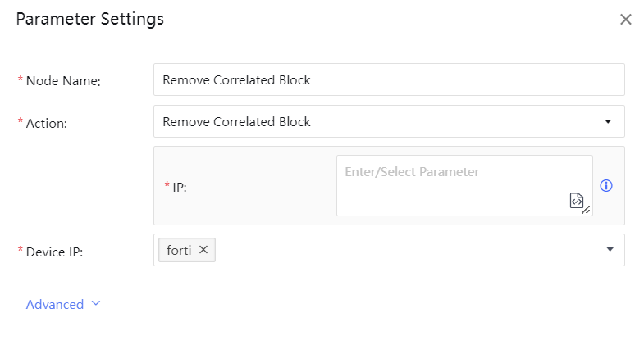
Task: Click the blue info icon beside IP
Action: tap(606, 186)
